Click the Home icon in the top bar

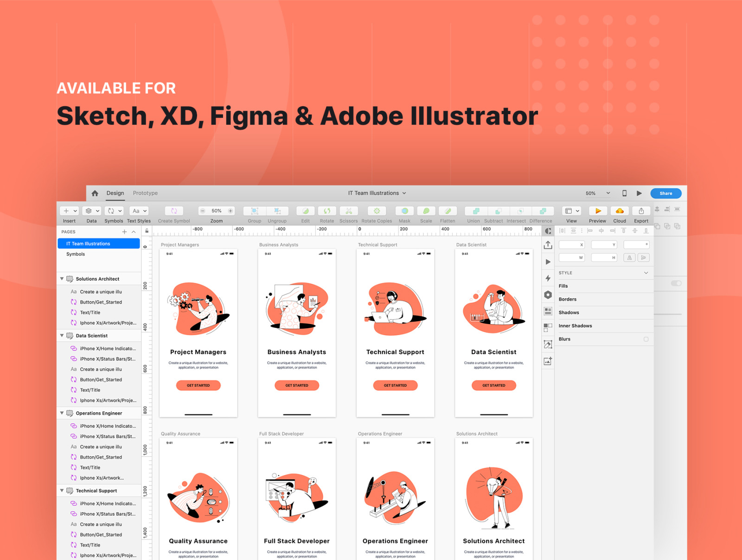click(95, 193)
